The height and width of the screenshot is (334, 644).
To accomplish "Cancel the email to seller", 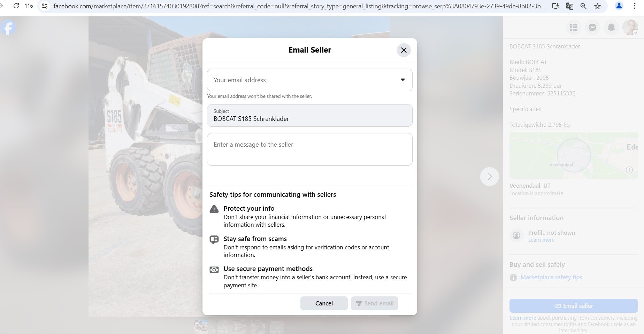I will [x=324, y=303].
